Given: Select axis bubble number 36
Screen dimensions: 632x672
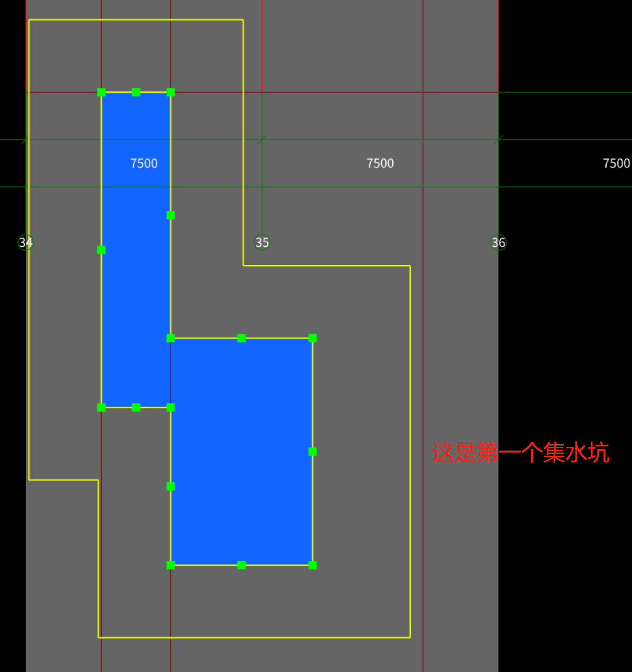Looking at the screenshot, I should (498, 243).
